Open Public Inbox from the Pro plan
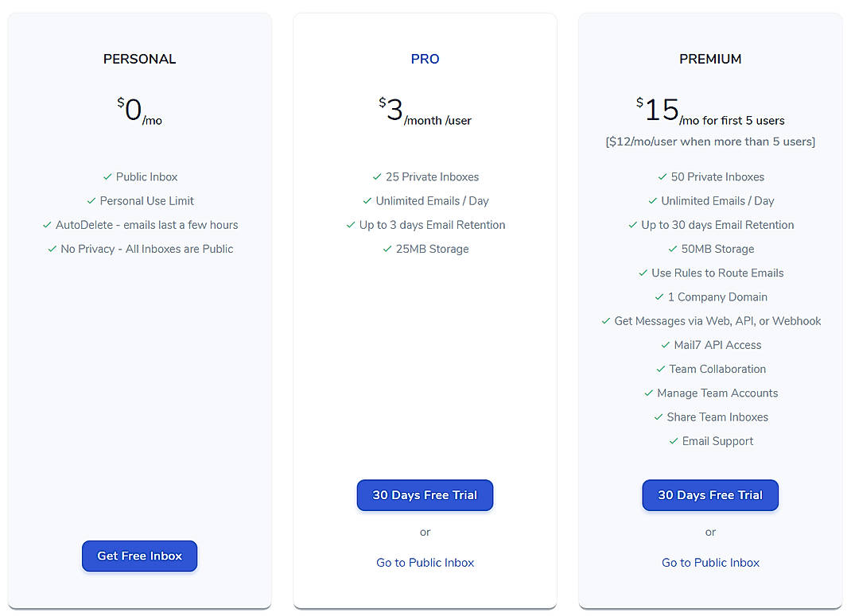This screenshot has width=851, height=616. 425,562
